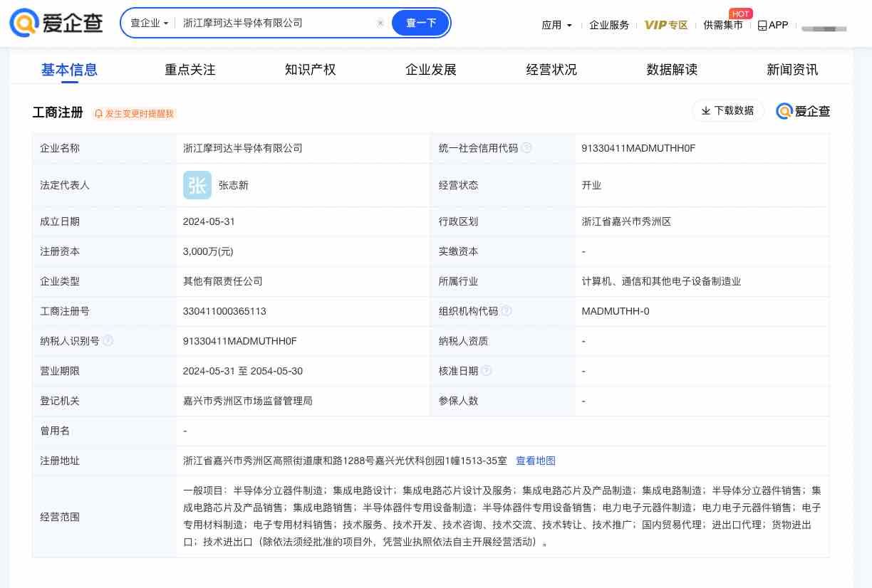
Task: Click the 登记机关 value 嘉兴市秀洲区市场监督管理局
Action: [x=248, y=401]
